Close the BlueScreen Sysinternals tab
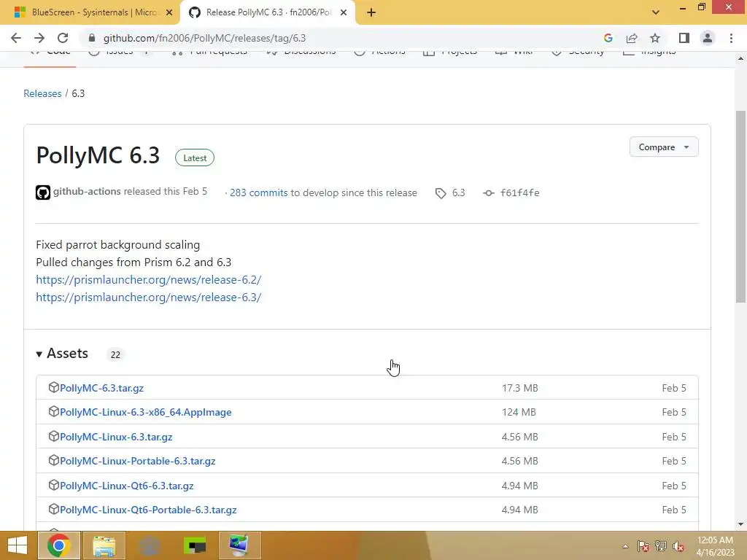 (169, 13)
